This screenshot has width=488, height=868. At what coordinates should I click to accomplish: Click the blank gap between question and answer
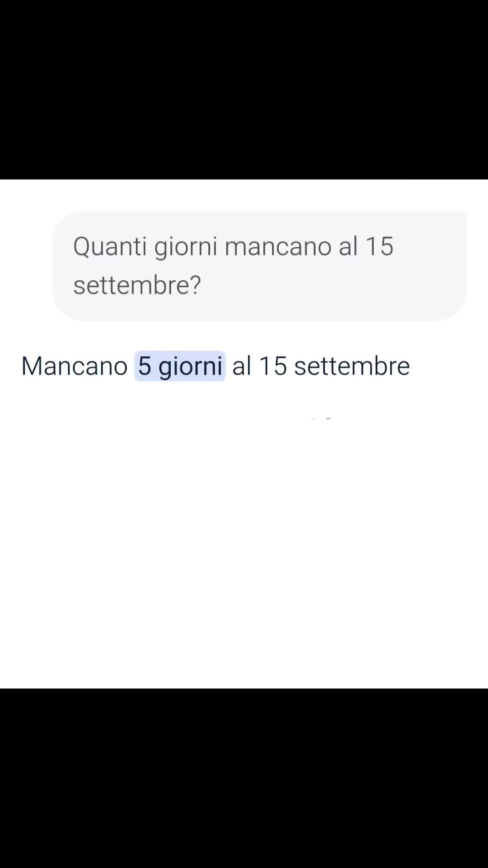[x=244, y=335]
